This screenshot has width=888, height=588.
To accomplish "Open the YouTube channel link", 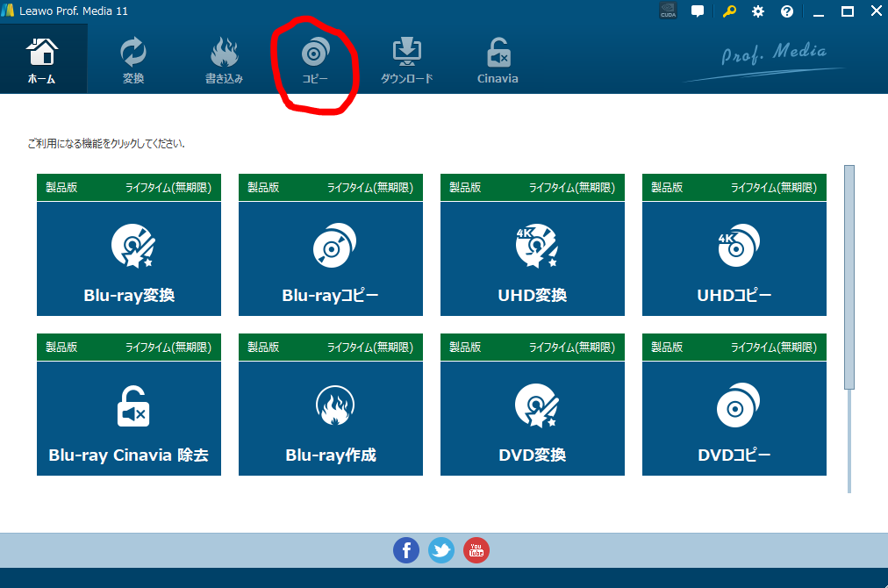I will tap(476, 550).
